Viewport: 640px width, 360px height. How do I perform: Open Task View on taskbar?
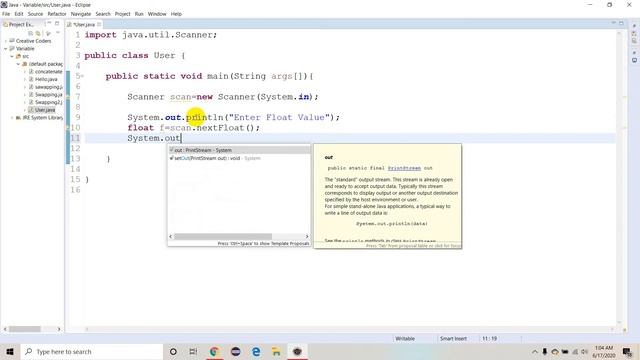point(193,351)
